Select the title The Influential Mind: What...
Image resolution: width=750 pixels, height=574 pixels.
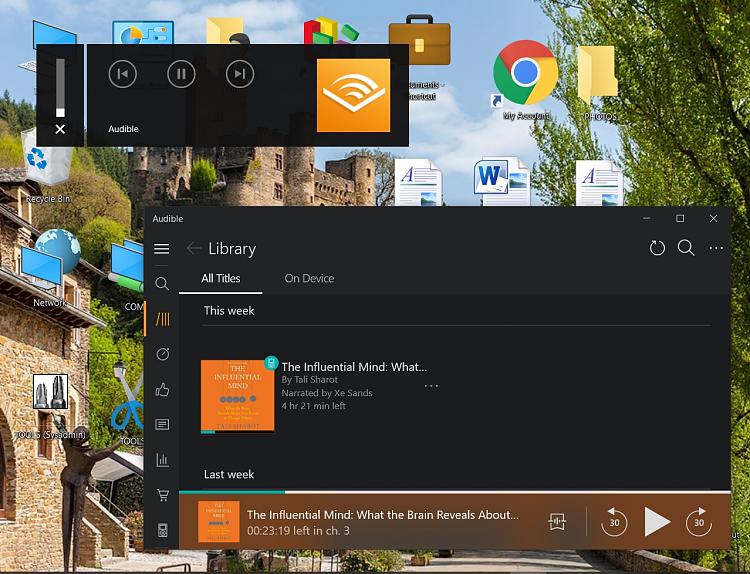354,367
